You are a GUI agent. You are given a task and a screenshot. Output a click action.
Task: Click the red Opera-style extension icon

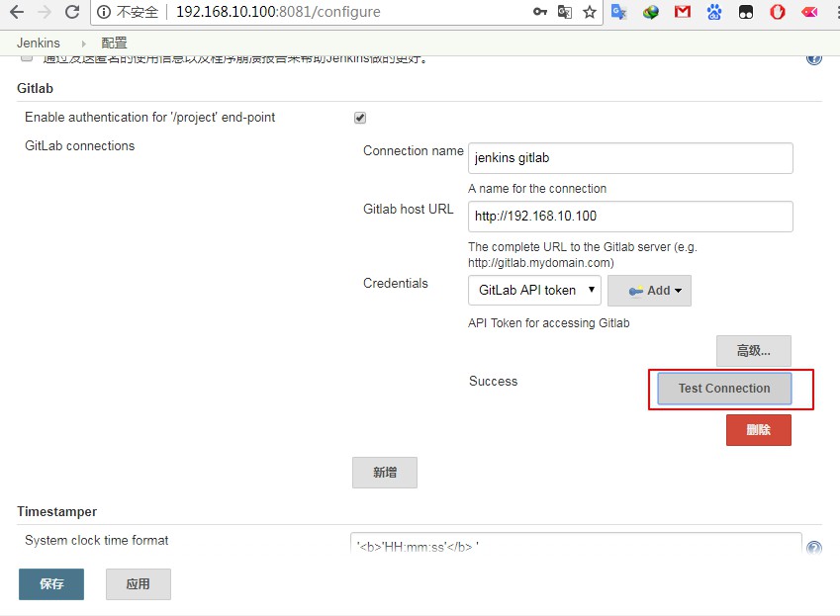778,12
